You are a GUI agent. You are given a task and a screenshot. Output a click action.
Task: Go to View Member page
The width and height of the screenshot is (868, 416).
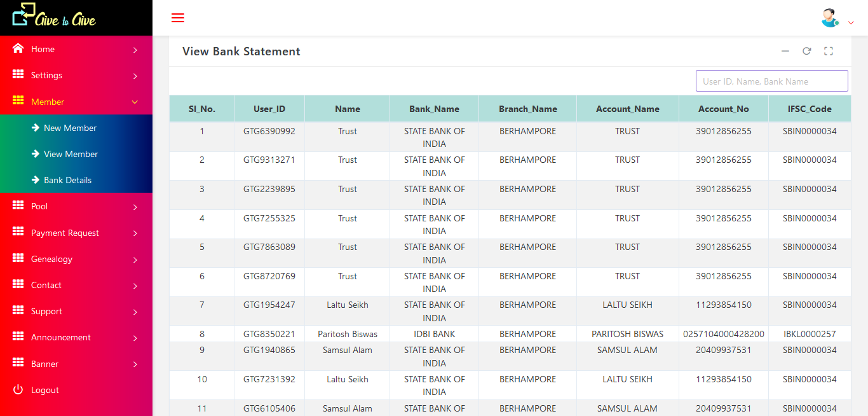(x=71, y=154)
